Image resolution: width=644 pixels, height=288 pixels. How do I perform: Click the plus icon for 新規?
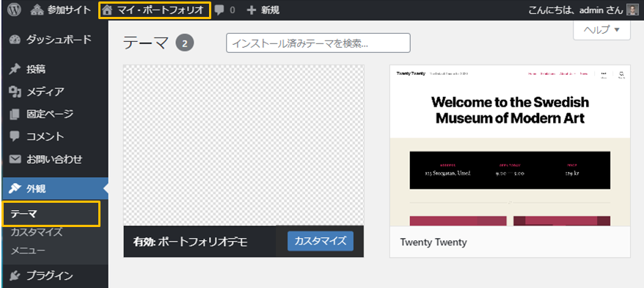pos(252,10)
